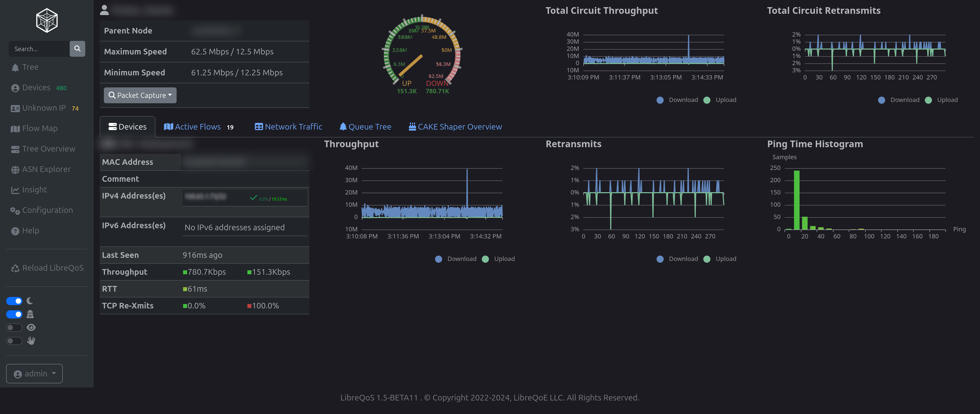Open the Tree Overview page
The image size is (980, 414).
[x=48, y=148]
